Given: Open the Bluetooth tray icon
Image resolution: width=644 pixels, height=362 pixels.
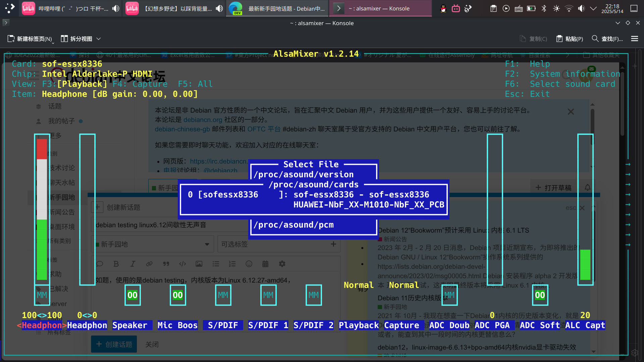Looking at the screenshot, I should pos(544,8).
